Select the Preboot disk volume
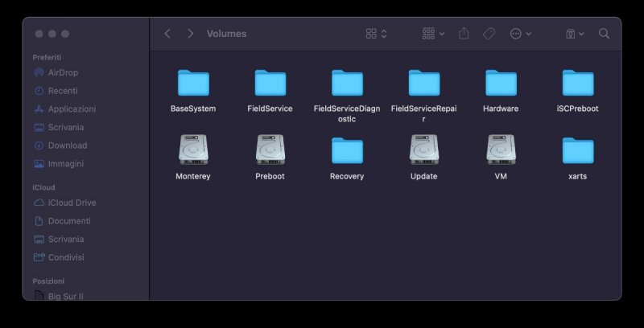Image resolution: width=644 pixels, height=328 pixels. [270, 150]
